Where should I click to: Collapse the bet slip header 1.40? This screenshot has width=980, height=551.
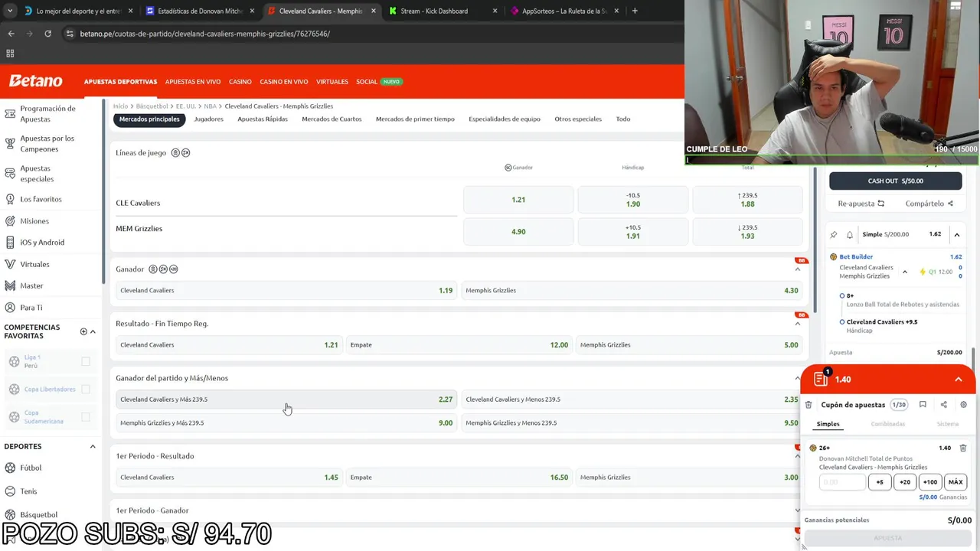click(x=958, y=380)
